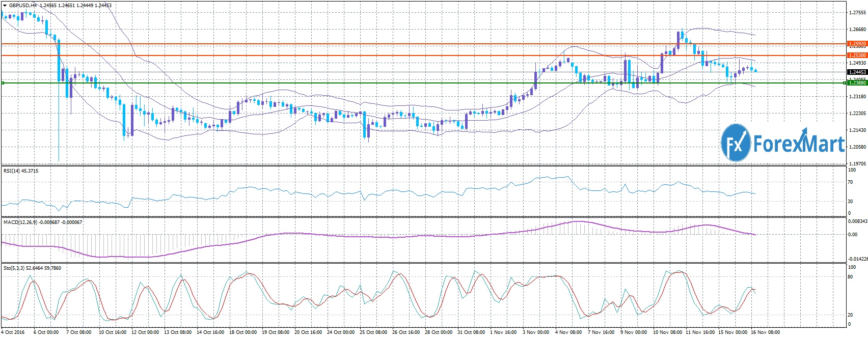
Task: Click the MACD 0.00 zero level label
Action: 853,235
